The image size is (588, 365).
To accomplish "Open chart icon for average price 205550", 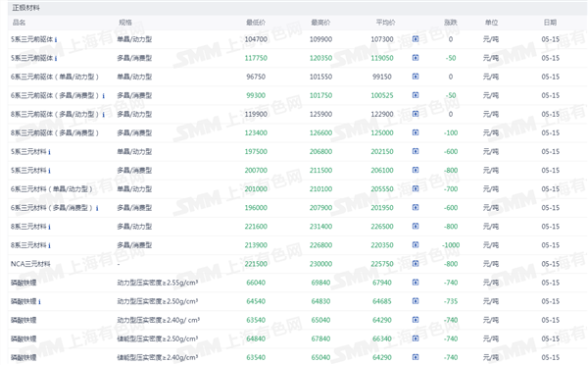I will [x=416, y=188].
